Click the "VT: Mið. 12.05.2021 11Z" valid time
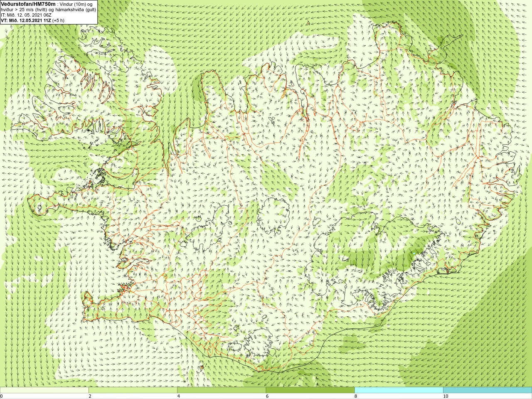532x399 pixels. [x=26, y=20]
